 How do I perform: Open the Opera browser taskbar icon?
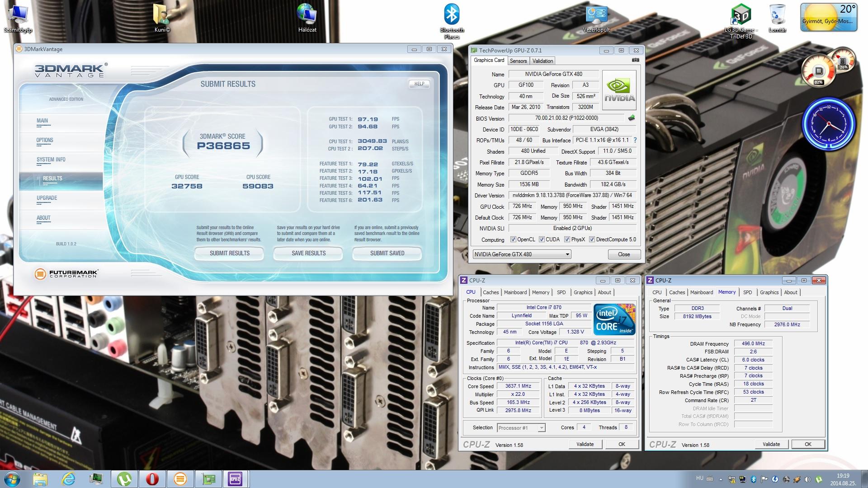(x=152, y=479)
